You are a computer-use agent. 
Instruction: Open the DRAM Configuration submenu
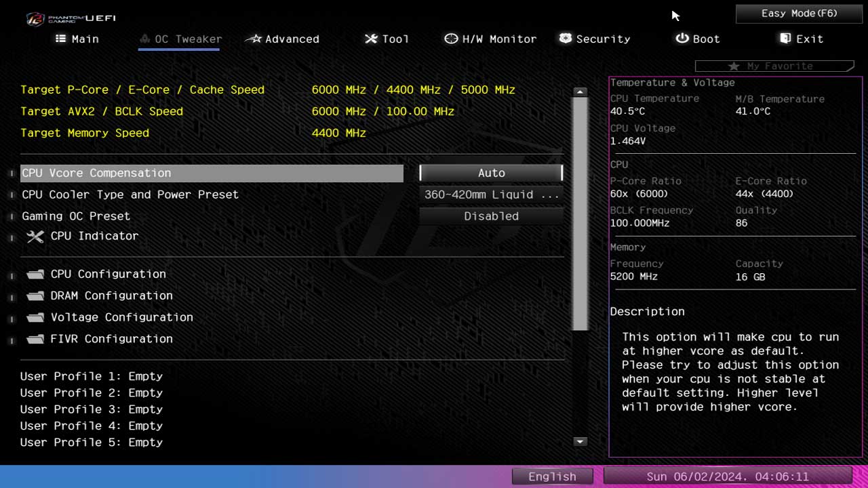coord(111,296)
